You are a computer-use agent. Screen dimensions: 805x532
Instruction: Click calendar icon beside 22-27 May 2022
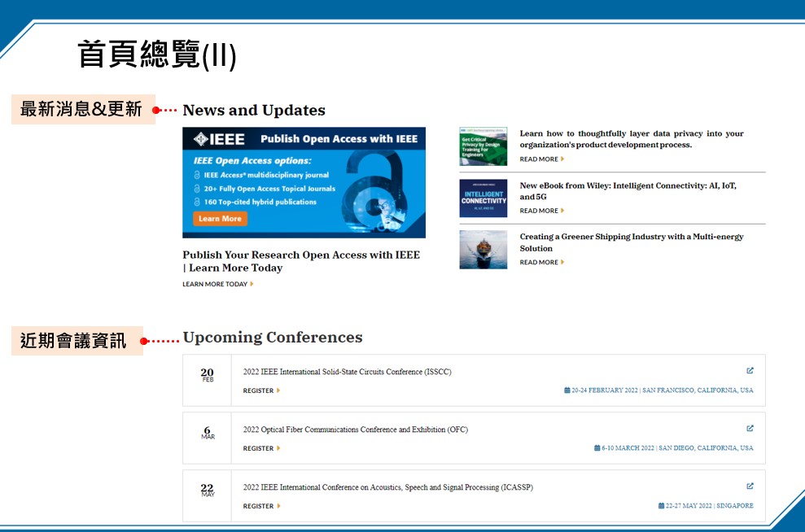point(661,506)
